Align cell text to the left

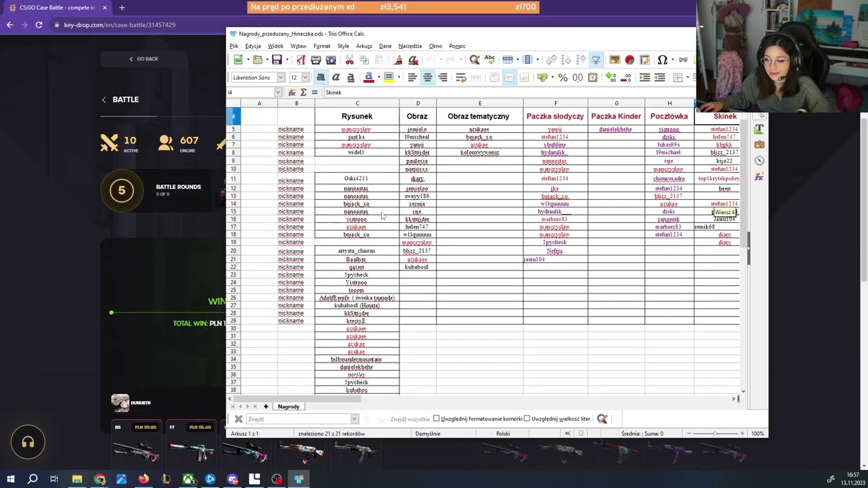tap(412, 77)
